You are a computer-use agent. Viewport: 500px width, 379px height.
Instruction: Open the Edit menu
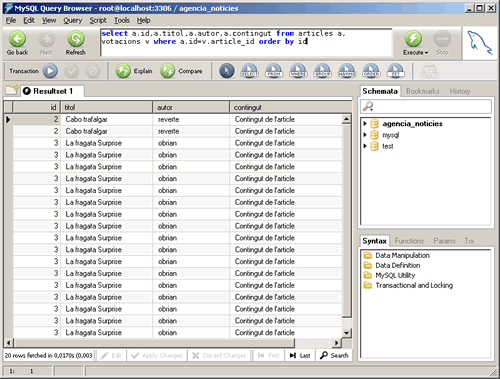pos(29,20)
